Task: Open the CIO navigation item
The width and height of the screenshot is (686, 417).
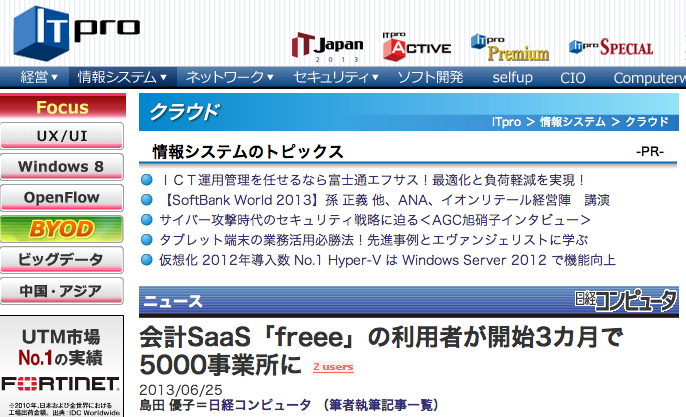Action: [573, 77]
